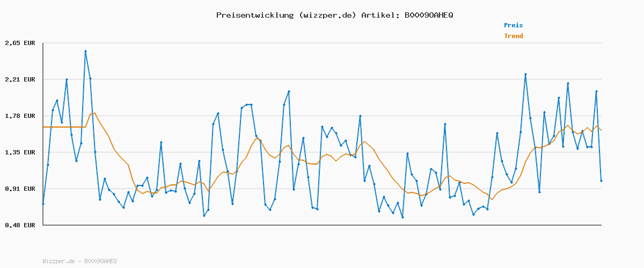Click the 0.91 EUR axis label
644x268 pixels.
[x=19, y=189]
